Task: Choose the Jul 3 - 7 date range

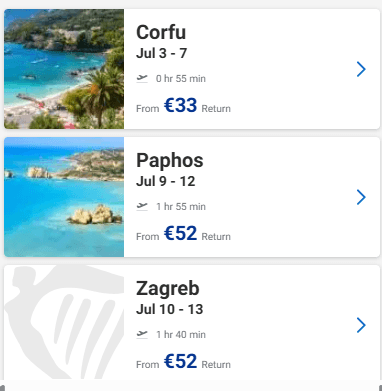Action: click(x=162, y=53)
